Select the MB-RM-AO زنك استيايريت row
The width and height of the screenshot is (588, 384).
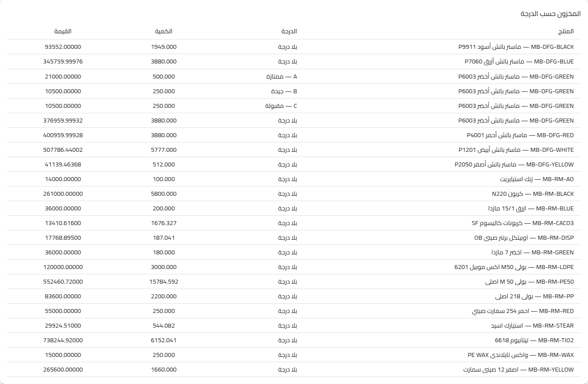pos(294,179)
